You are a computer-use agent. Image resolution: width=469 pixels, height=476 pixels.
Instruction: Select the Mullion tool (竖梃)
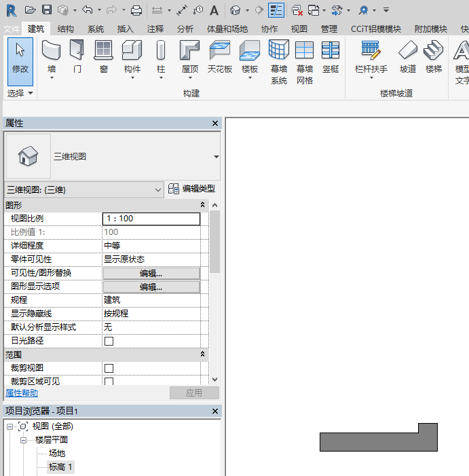pyautogui.click(x=331, y=56)
